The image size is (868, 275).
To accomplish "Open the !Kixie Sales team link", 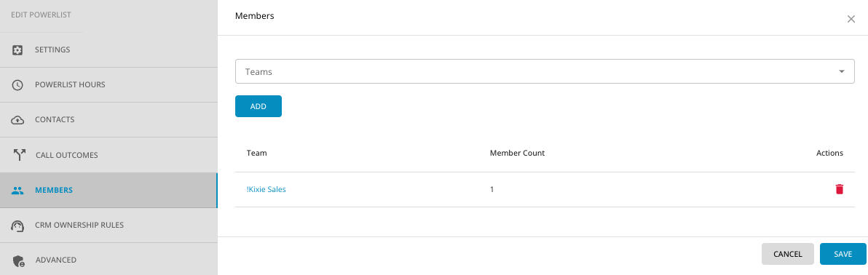I will point(267,189).
